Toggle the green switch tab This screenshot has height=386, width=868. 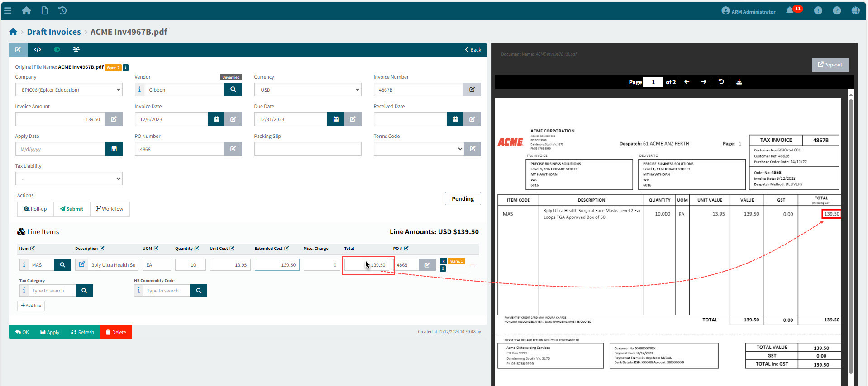tap(57, 50)
